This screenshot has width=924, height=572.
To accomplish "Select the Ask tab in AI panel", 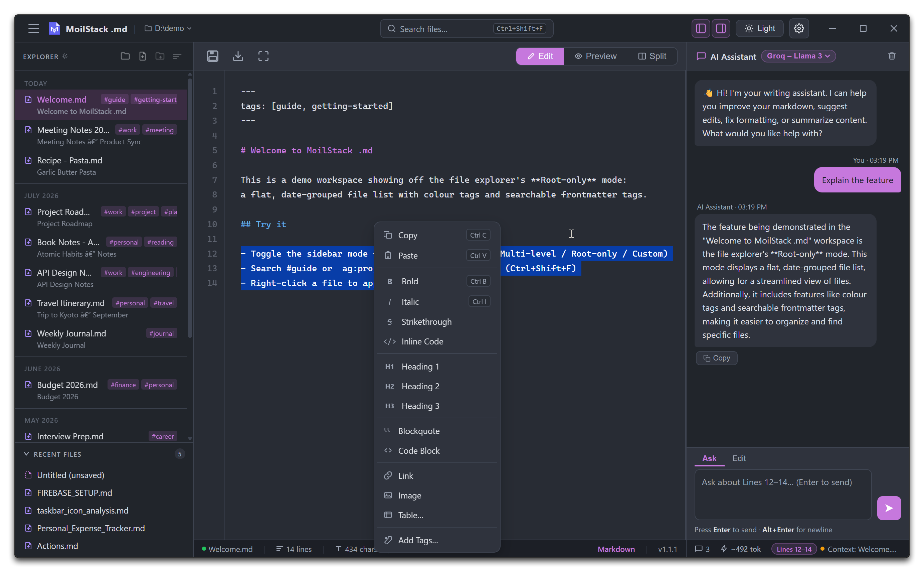I will [x=709, y=458].
